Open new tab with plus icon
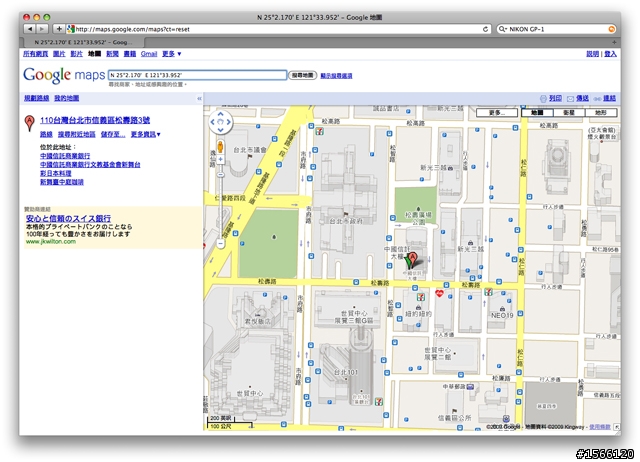The image size is (640, 462). [614, 42]
